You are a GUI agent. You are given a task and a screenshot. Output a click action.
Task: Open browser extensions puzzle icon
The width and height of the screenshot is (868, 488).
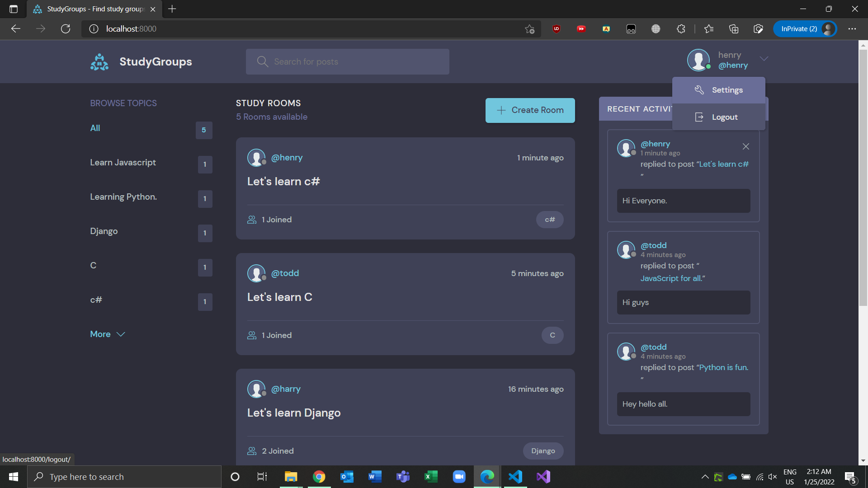681,29
